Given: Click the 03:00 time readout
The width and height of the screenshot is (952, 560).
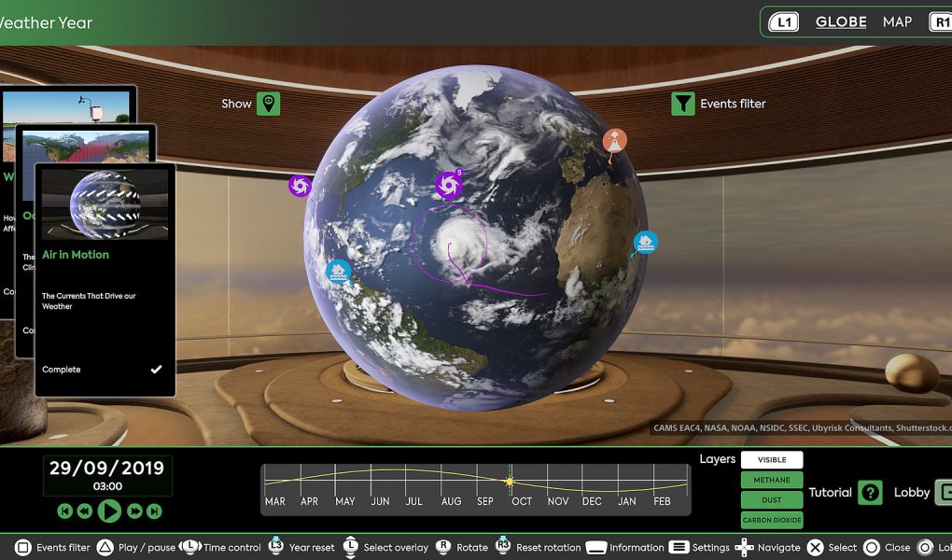Looking at the screenshot, I should tap(107, 486).
